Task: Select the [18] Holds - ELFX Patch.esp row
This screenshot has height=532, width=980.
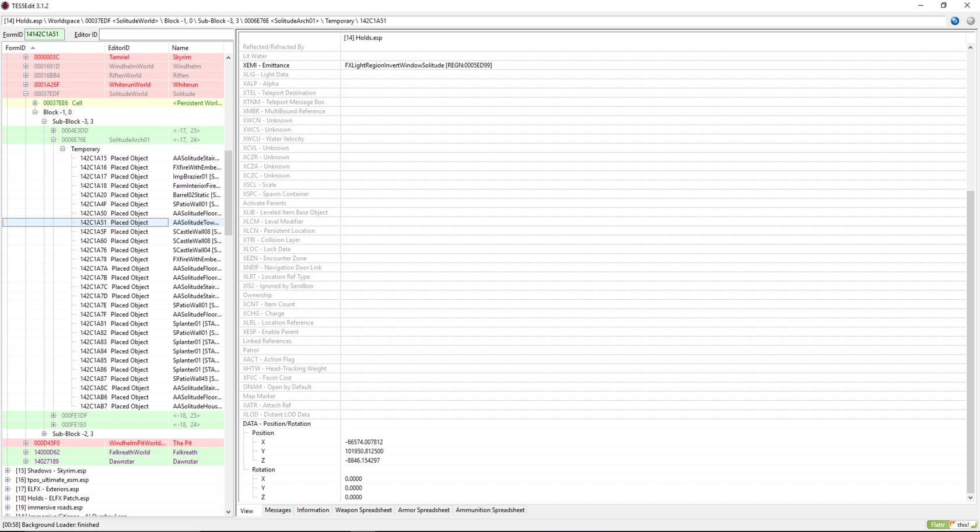Action: click(x=114, y=498)
